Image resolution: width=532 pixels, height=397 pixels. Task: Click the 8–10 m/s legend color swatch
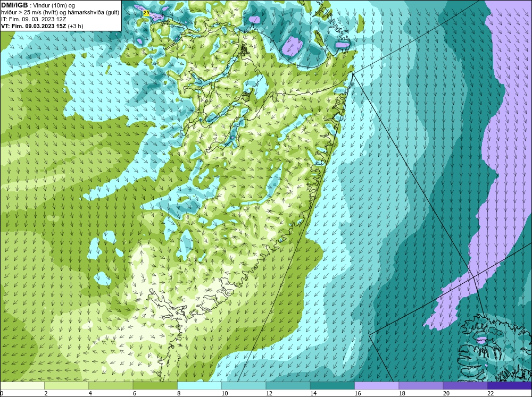(199, 386)
